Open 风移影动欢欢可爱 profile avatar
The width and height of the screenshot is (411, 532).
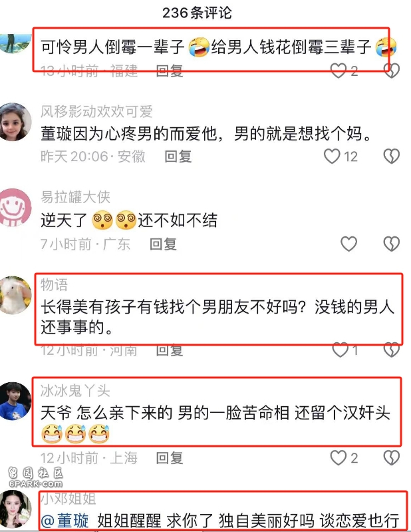coord(15,122)
